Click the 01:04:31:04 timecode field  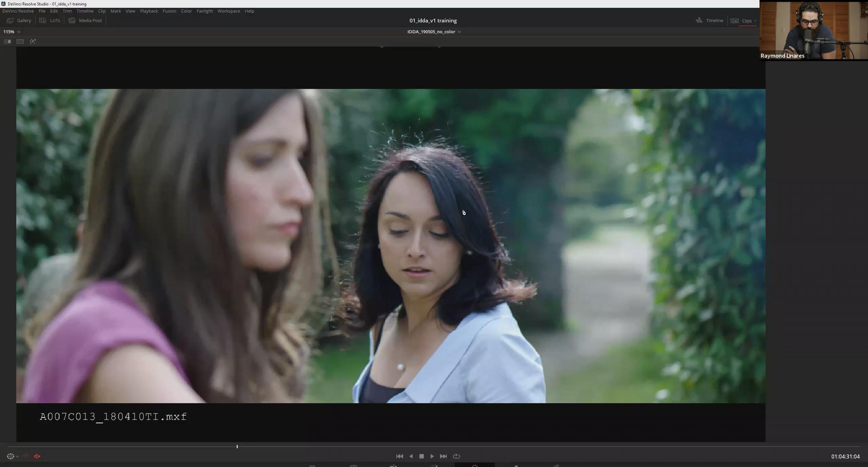pyautogui.click(x=845, y=456)
